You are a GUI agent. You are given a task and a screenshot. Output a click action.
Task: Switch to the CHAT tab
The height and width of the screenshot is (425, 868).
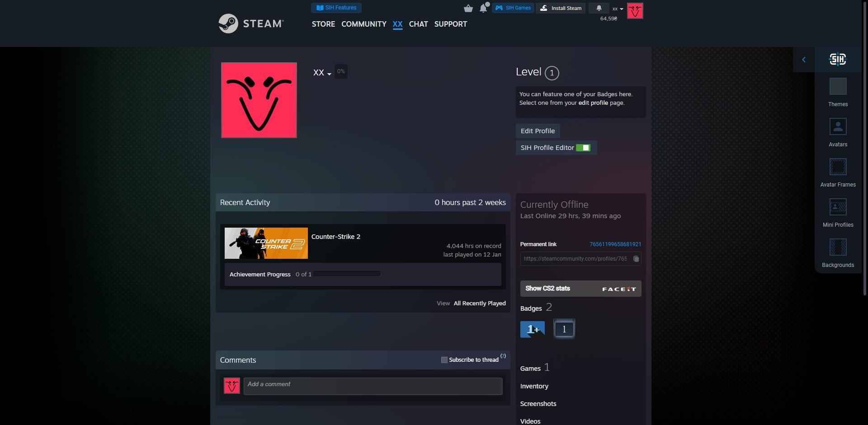pos(418,24)
